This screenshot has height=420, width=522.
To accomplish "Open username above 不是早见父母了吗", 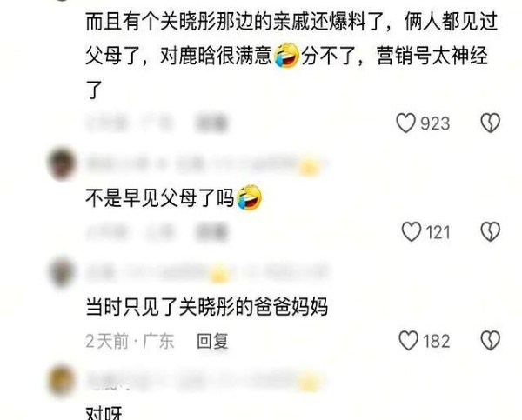I will pos(204,164).
